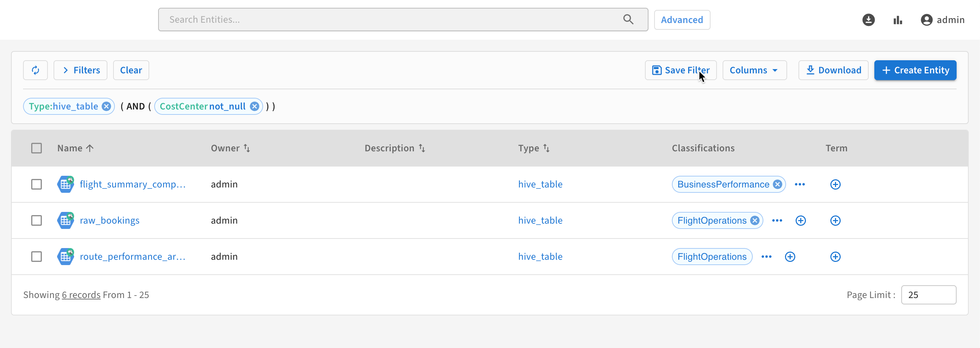This screenshot has height=348, width=980.
Task: Select the flight_summary_comp row checkbox
Action: click(x=37, y=185)
